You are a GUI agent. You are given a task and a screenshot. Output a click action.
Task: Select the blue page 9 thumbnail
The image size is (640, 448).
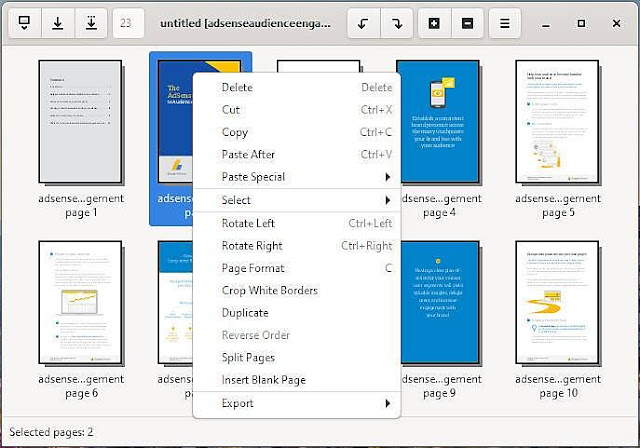coord(440,302)
